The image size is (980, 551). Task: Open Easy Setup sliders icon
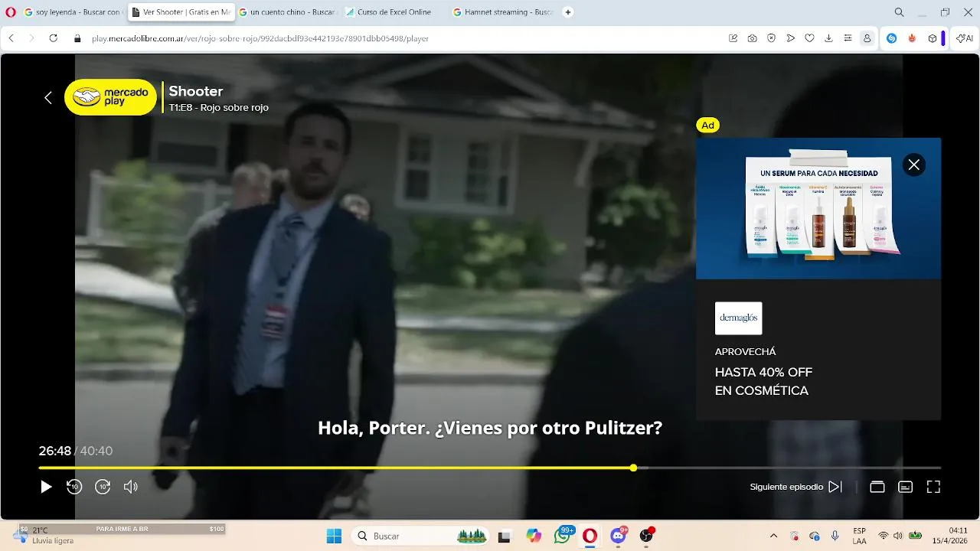coord(848,38)
